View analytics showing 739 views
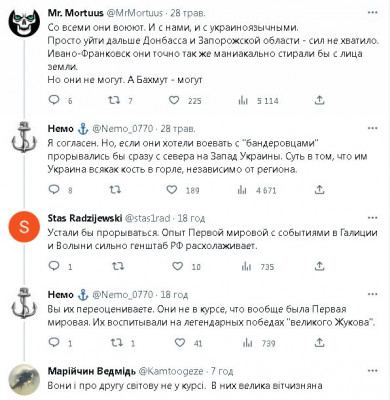The height and width of the screenshot is (400, 390). click(x=259, y=343)
